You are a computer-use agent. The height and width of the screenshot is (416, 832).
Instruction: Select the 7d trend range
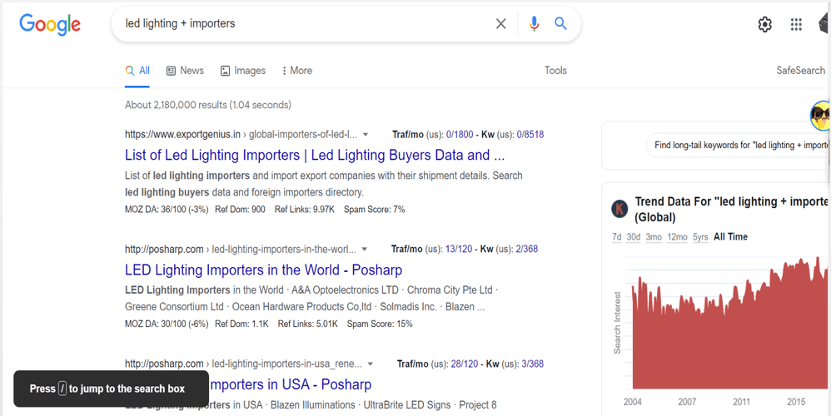tap(617, 237)
